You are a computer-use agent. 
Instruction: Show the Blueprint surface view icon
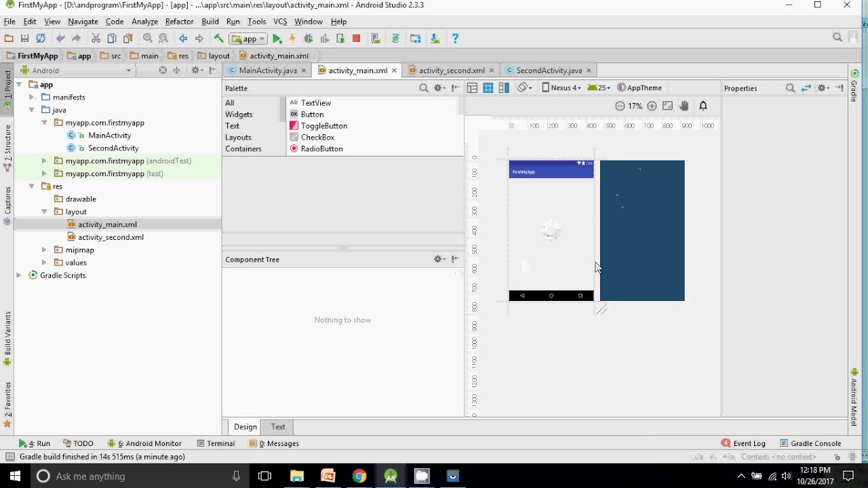point(488,87)
